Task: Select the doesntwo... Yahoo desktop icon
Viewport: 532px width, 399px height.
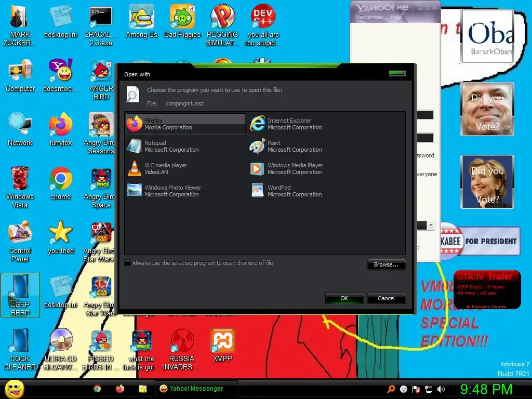Action: pyautogui.click(x=60, y=76)
